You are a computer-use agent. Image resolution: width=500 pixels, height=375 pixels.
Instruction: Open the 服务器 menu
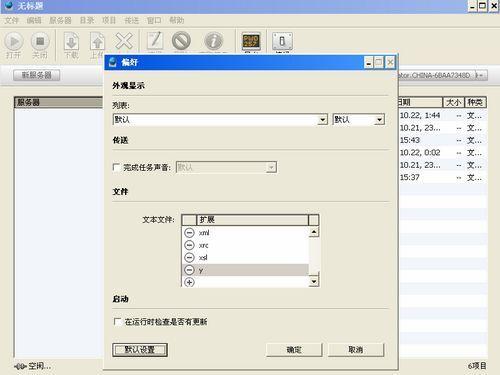tap(60, 20)
